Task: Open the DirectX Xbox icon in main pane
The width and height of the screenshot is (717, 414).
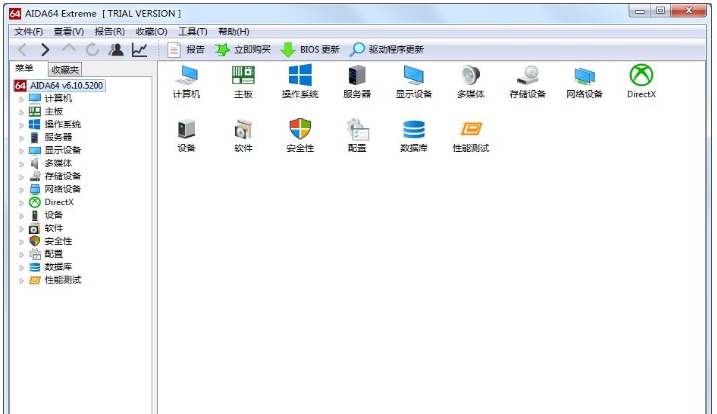Action: (x=641, y=81)
